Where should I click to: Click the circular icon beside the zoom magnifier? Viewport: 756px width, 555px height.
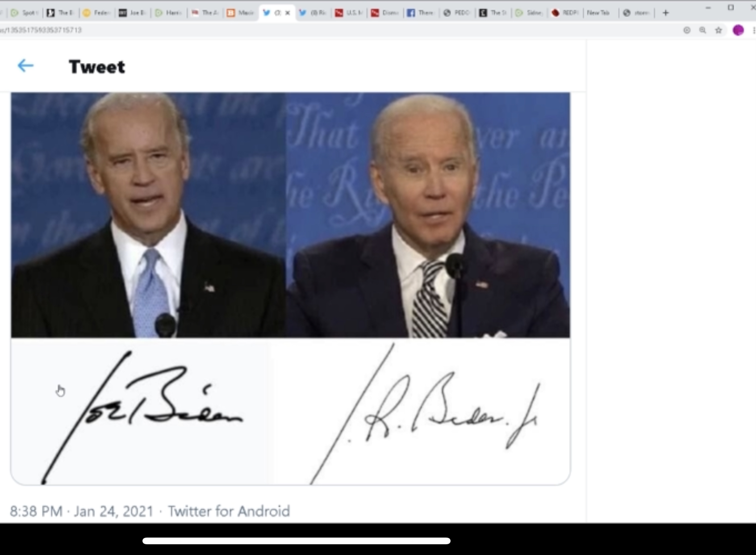click(x=687, y=30)
